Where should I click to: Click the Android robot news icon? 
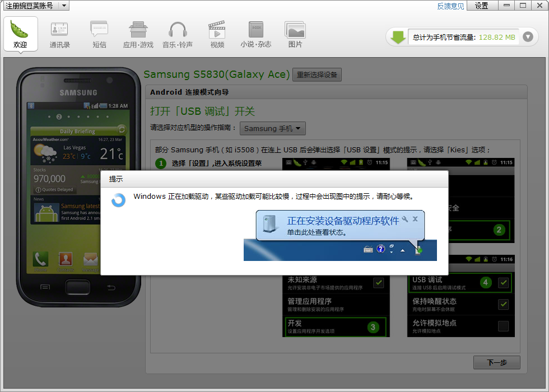tap(46, 213)
